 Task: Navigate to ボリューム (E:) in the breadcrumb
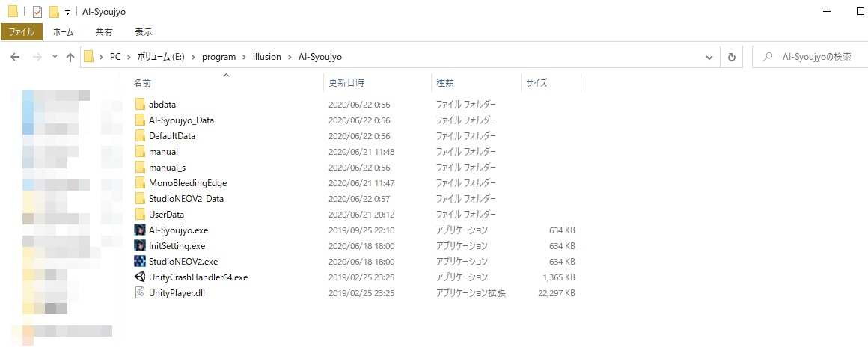tap(161, 56)
